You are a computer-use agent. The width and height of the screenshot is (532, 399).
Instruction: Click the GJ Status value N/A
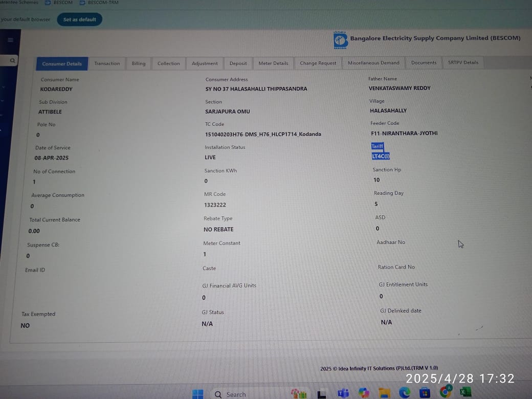tap(207, 324)
